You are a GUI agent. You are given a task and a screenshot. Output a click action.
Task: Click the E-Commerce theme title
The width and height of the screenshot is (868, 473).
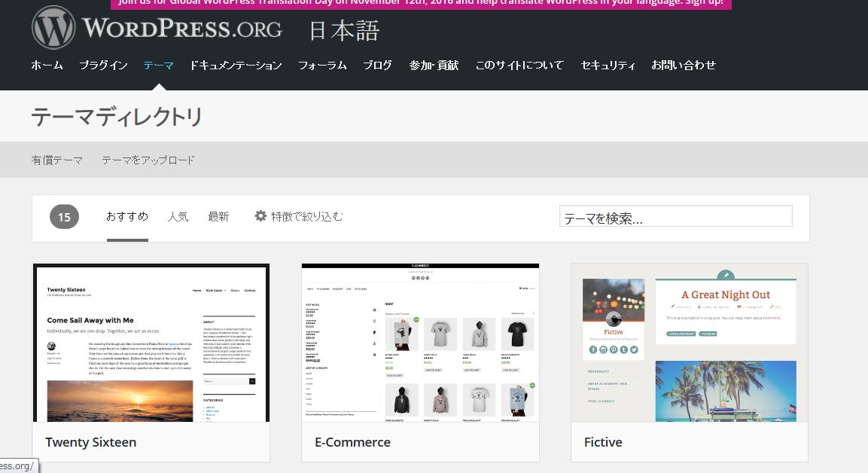(352, 442)
